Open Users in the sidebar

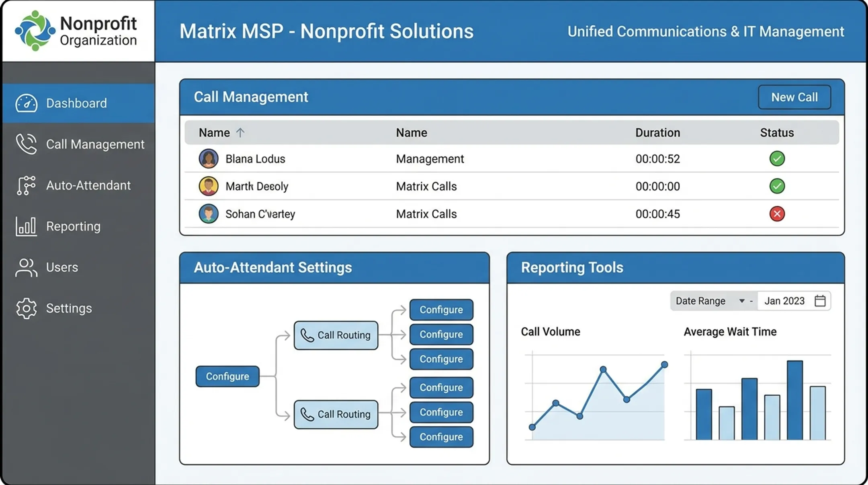pyautogui.click(x=78, y=267)
